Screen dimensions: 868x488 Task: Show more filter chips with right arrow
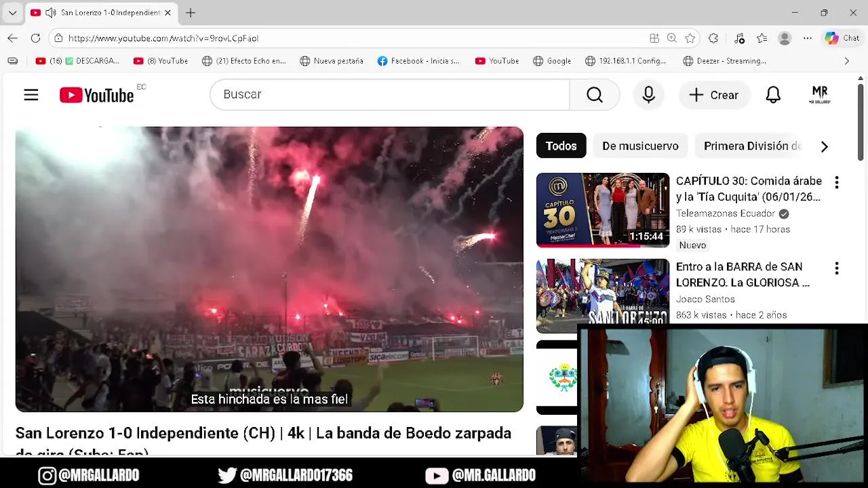824,146
